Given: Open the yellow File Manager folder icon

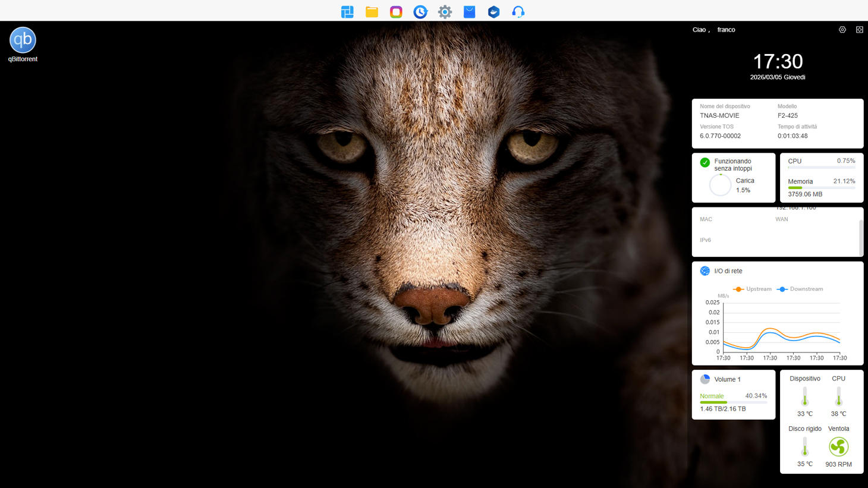Looking at the screenshot, I should point(372,12).
